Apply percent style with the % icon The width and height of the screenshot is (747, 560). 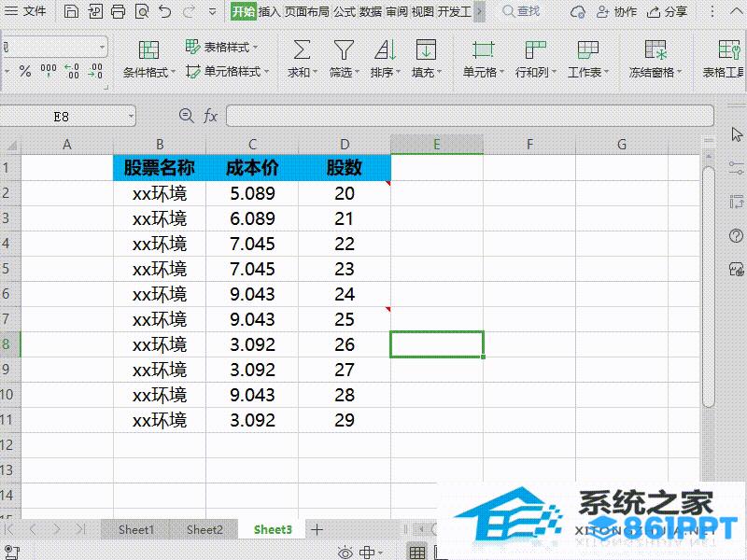point(25,72)
